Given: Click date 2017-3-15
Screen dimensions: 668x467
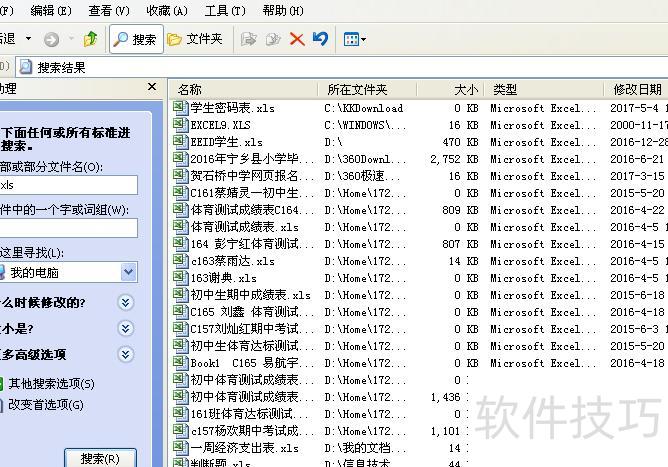Looking at the screenshot, I should (x=637, y=176).
